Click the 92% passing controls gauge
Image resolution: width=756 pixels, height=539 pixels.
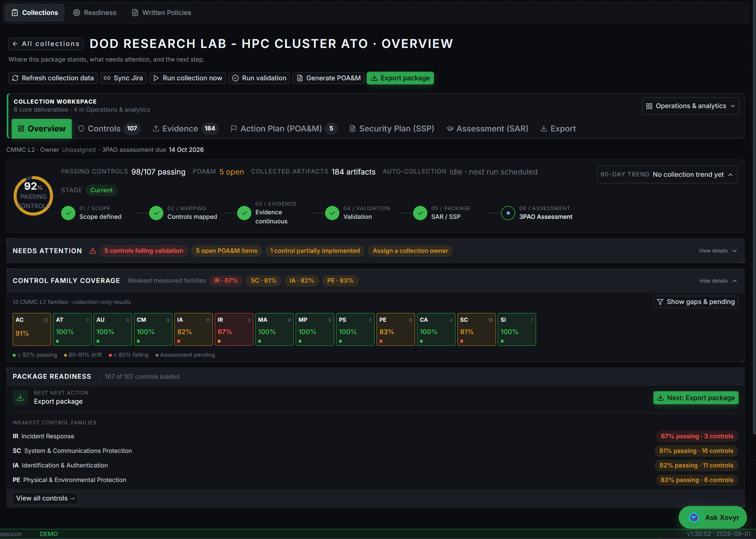click(x=33, y=196)
